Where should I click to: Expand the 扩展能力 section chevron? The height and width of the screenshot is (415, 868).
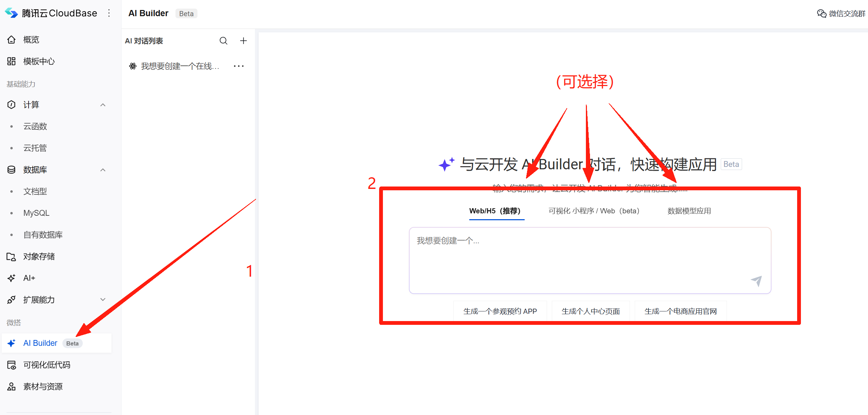point(103,300)
